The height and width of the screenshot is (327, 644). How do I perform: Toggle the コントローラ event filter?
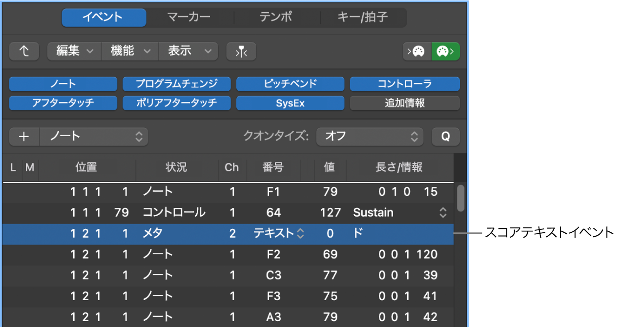404,83
